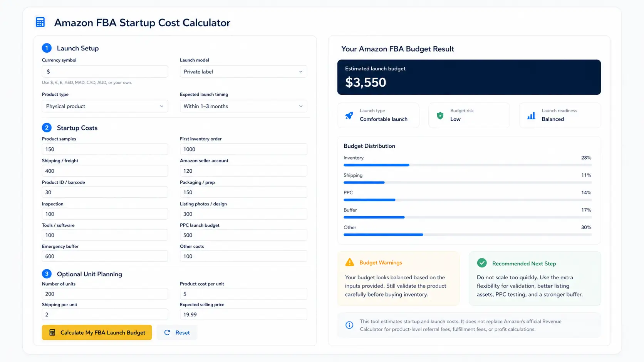Viewport: 644px width, 362px height.
Task: Select the Currency symbol input field
Action: pyautogui.click(x=104, y=71)
